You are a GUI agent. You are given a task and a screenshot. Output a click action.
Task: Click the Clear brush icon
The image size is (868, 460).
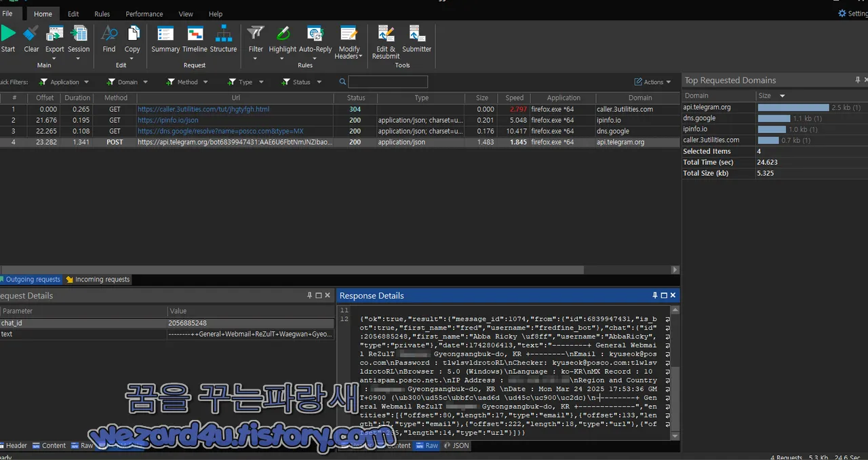(x=31, y=33)
